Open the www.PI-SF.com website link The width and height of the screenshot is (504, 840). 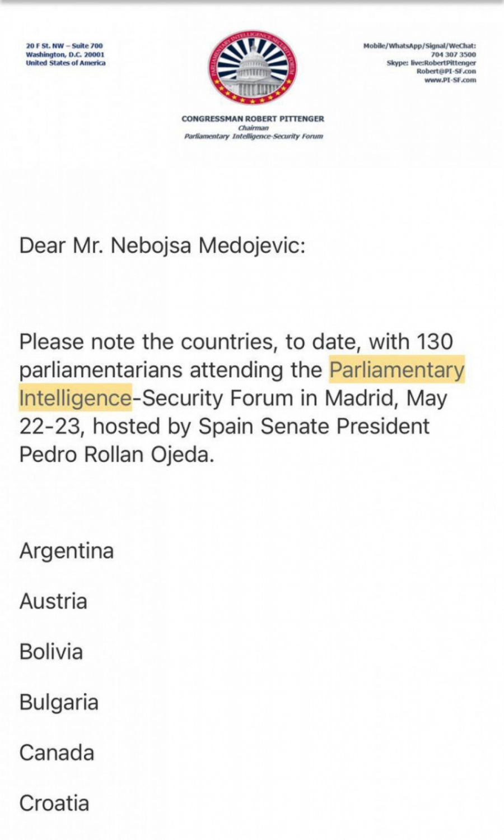(450, 80)
